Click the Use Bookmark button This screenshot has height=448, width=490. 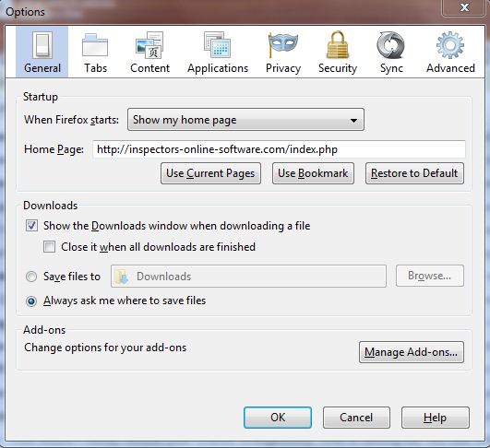click(313, 173)
